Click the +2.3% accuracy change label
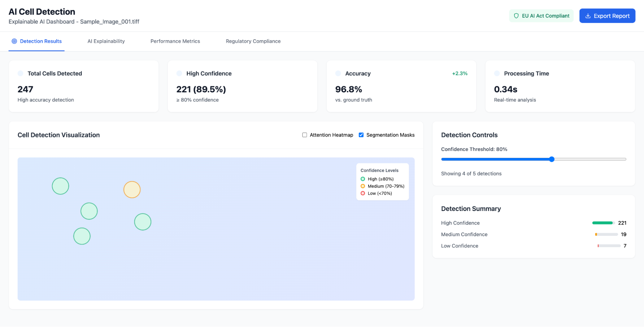644x327 pixels. click(460, 73)
